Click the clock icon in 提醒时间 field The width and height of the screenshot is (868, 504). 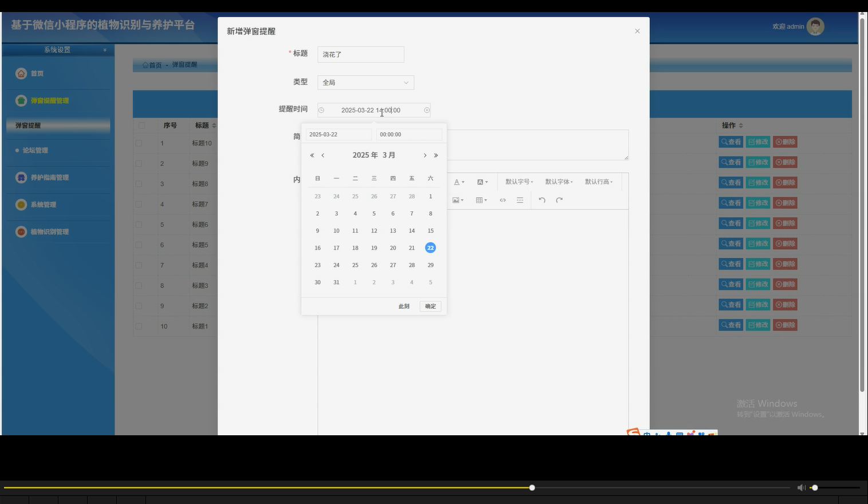coord(321,110)
